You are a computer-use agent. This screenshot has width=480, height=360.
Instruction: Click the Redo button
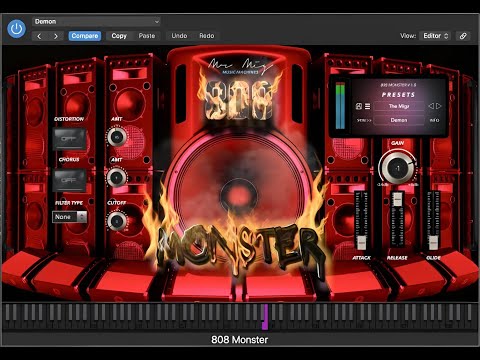point(207,36)
